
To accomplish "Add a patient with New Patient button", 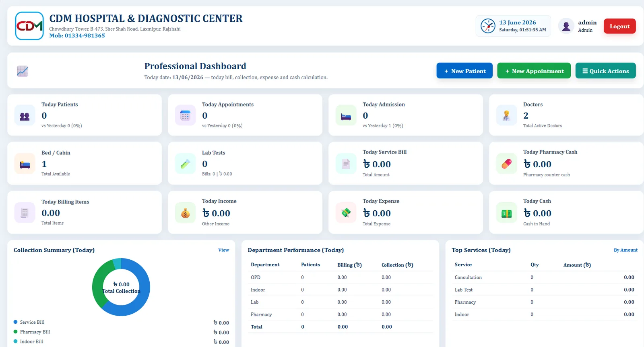I will [x=464, y=71].
